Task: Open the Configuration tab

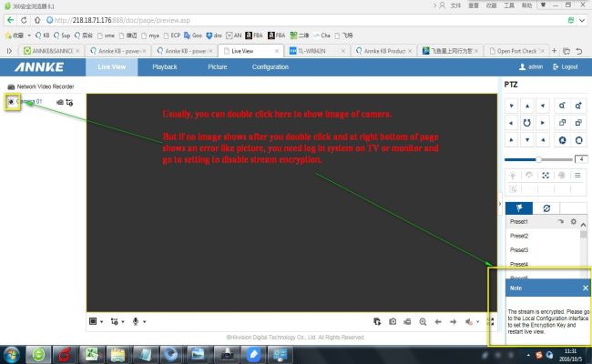Action: pyautogui.click(x=270, y=66)
